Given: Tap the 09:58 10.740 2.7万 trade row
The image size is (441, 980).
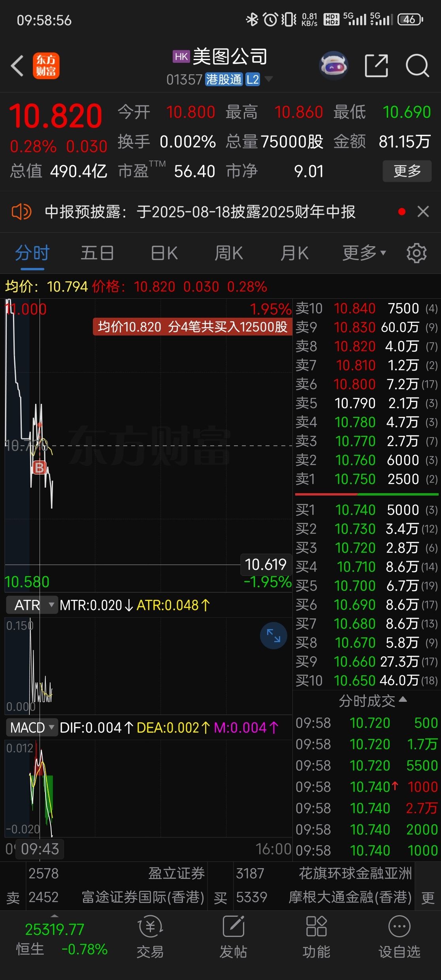Looking at the screenshot, I should tap(367, 808).
